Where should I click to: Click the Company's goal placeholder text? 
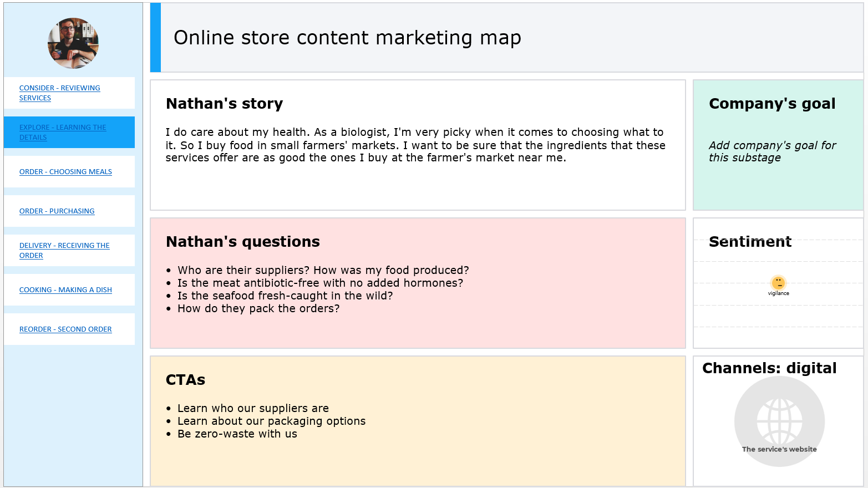772,151
